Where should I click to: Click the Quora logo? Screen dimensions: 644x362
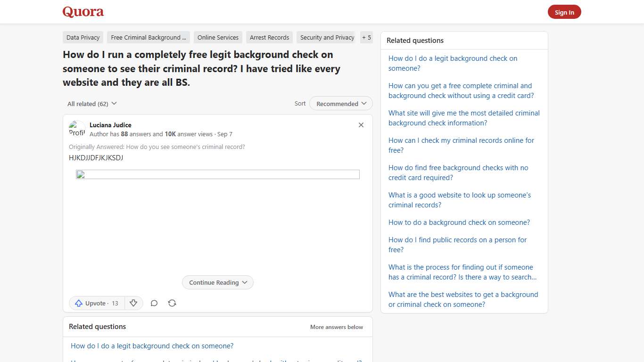click(83, 12)
